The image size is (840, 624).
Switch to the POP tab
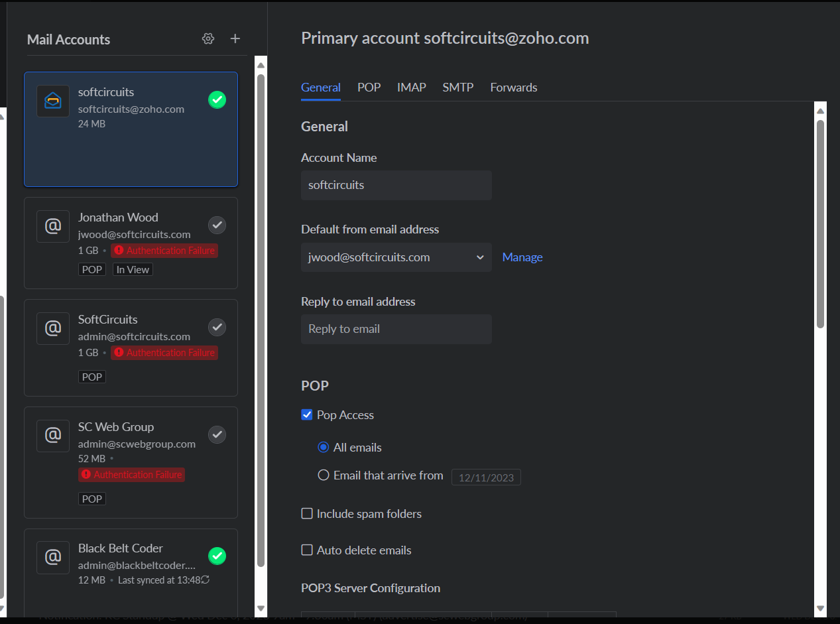point(369,88)
